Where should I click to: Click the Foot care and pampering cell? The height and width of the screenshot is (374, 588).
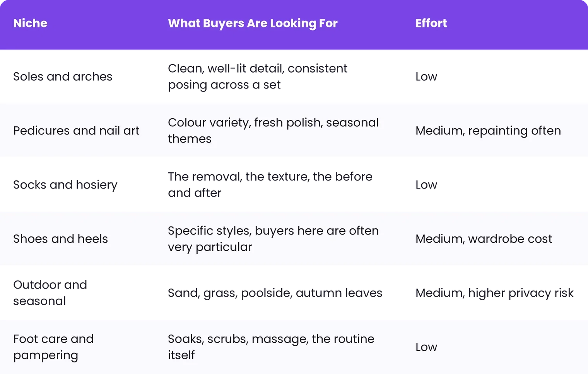[x=53, y=347]
